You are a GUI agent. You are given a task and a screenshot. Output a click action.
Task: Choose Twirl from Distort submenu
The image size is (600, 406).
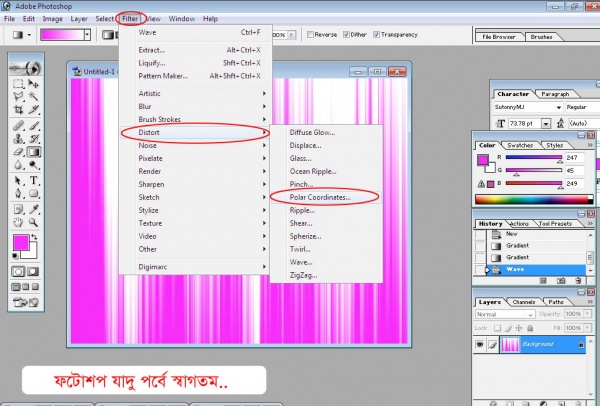click(326, 249)
